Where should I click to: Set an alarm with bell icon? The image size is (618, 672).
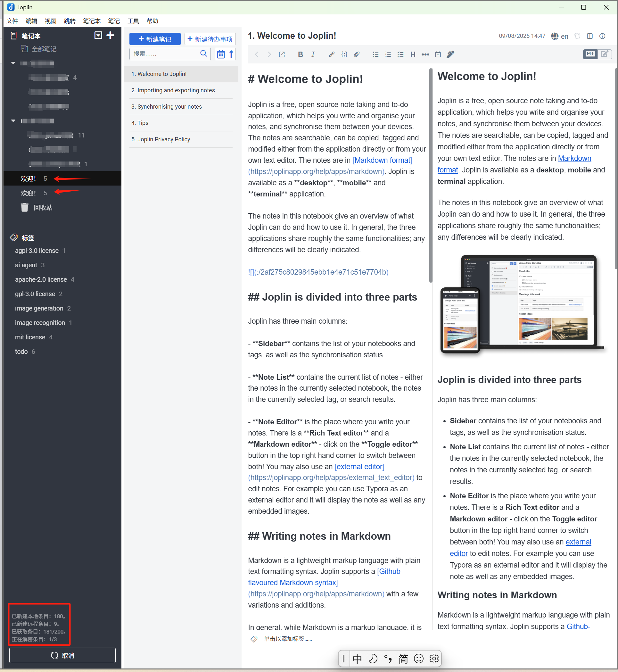click(x=577, y=36)
